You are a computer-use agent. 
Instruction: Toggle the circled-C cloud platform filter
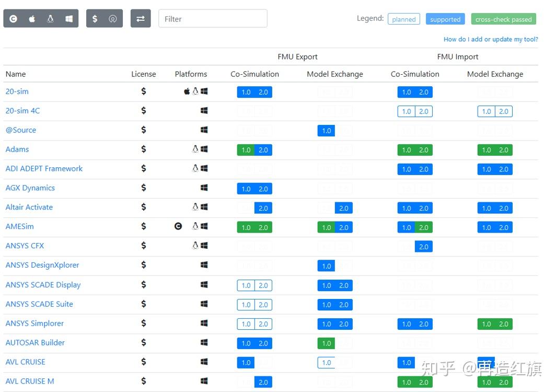pyautogui.click(x=13, y=18)
